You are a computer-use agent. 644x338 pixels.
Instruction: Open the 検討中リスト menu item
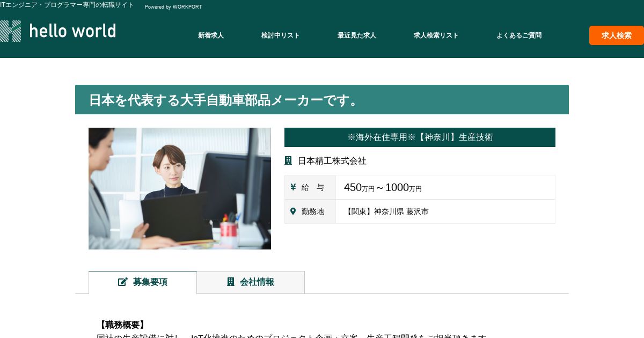tap(281, 35)
